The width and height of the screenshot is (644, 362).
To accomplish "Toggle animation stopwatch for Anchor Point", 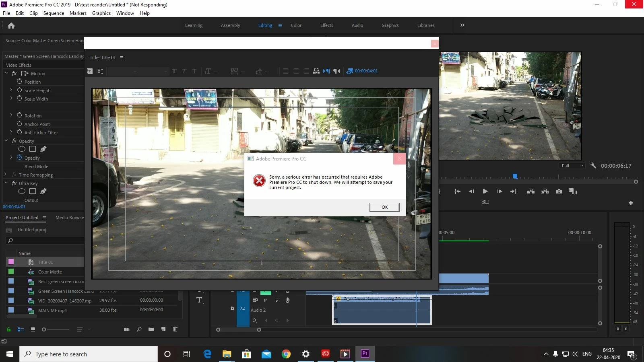I will 19,123.
